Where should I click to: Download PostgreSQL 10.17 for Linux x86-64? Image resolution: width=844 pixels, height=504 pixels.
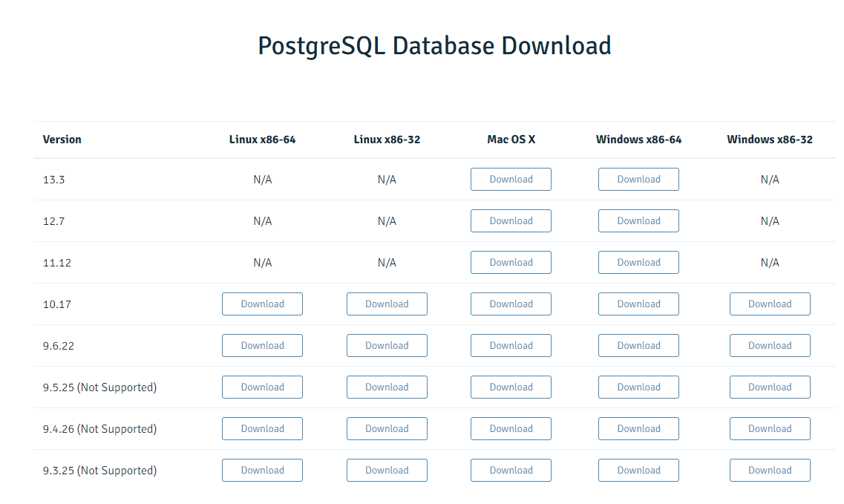262,304
